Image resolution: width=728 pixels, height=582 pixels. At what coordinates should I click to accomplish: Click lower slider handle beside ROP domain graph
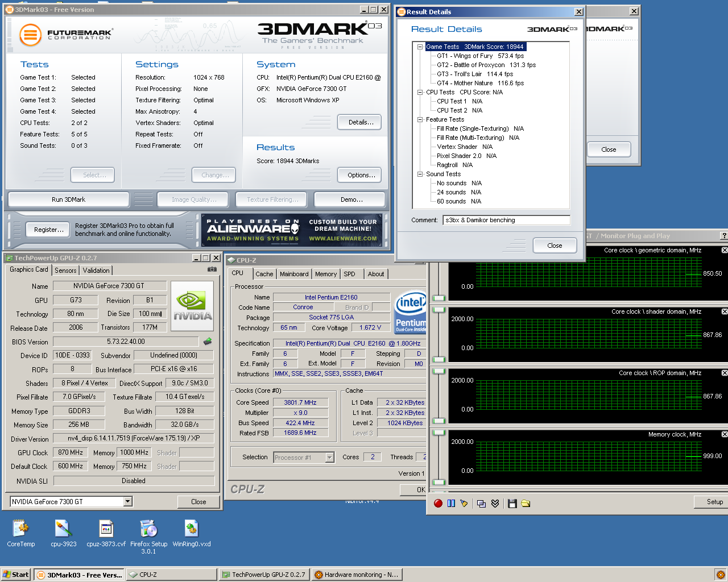(439, 421)
